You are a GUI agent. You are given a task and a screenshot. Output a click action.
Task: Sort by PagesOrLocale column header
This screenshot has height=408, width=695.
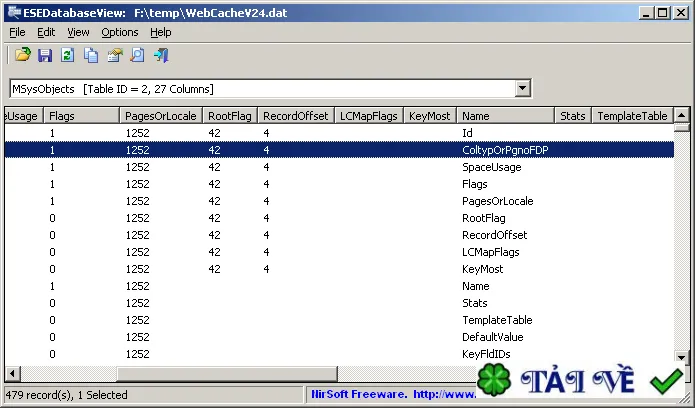coord(161,116)
